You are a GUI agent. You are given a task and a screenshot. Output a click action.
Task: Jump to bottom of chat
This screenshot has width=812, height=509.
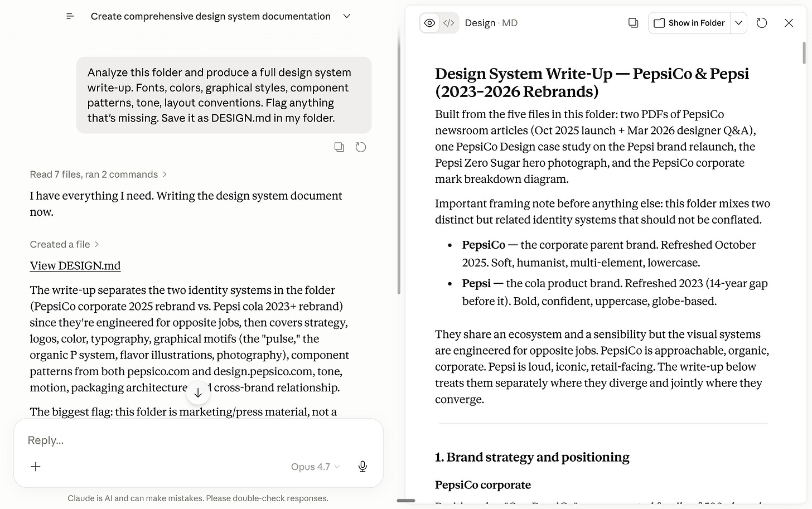[198, 393]
